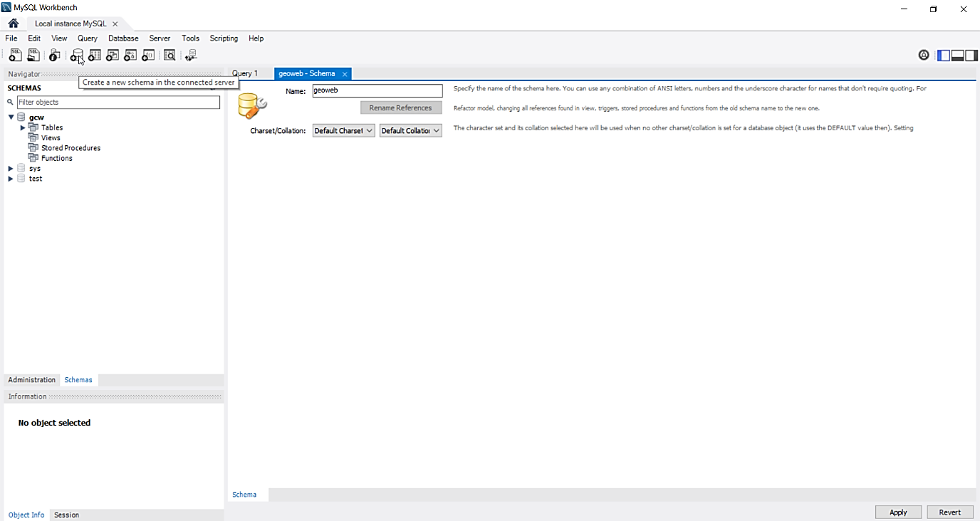The height and width of the screenshot is (521, 980).
Task: Open the Help menu
Action: coord(256,38)
